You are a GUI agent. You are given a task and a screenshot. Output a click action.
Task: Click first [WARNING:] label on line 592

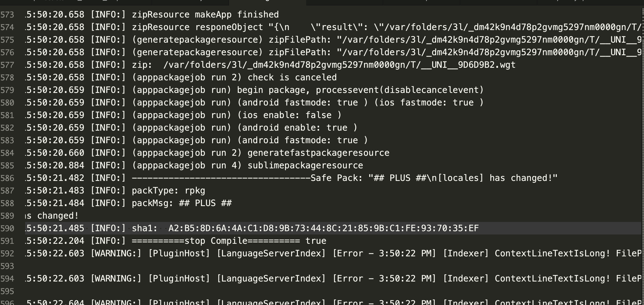click(116, 253)
